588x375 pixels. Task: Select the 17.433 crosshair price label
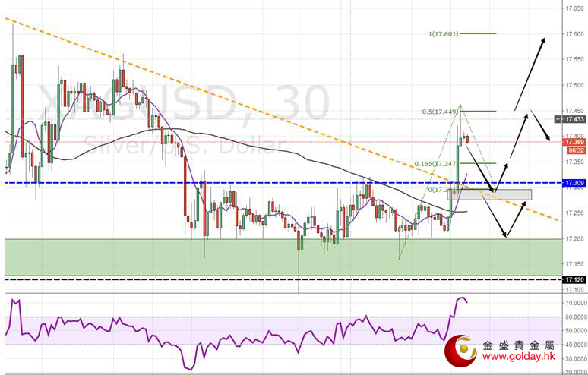click(x=574, y=119)
